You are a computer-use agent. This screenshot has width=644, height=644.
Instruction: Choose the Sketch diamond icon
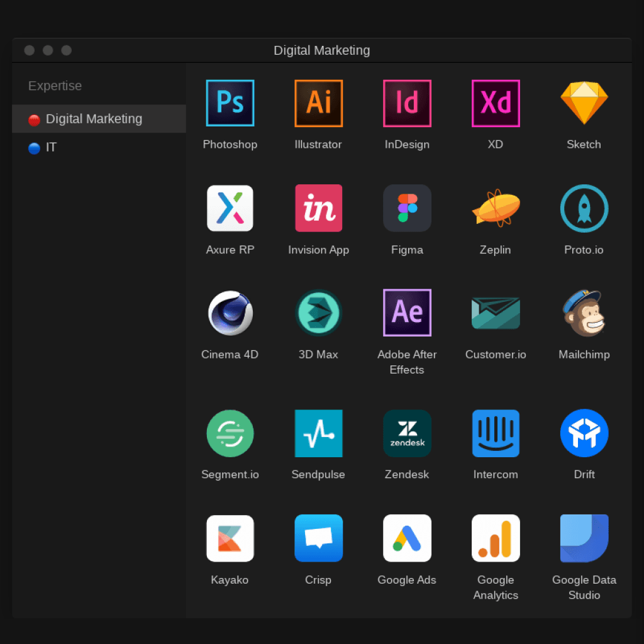[584, 103]
